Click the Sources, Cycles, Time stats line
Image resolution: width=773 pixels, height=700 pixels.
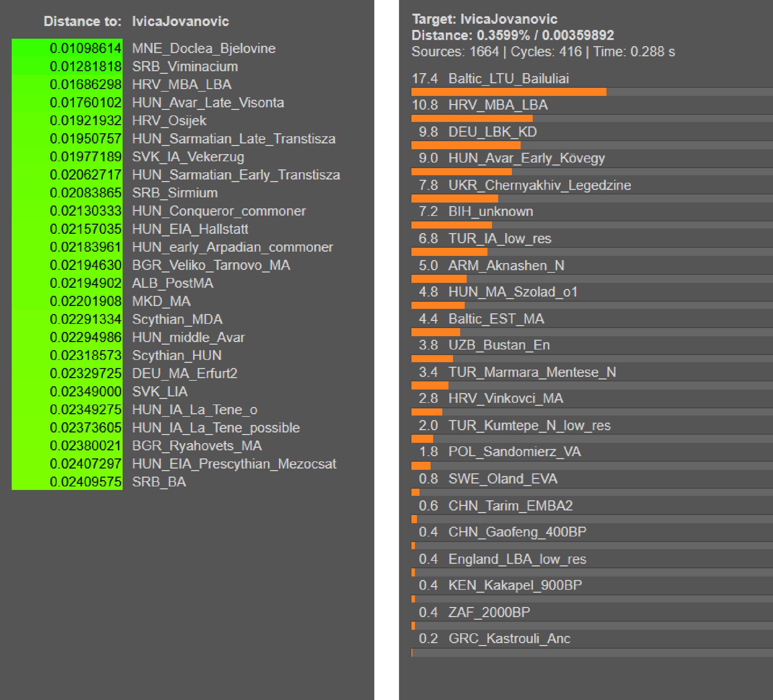(543, 51)
